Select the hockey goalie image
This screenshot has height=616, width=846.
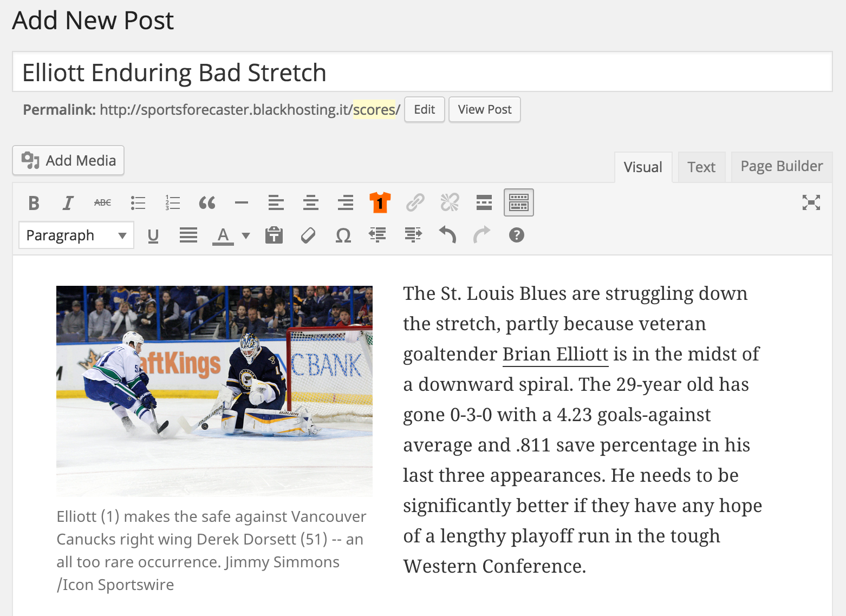click(x=214, y=391)
